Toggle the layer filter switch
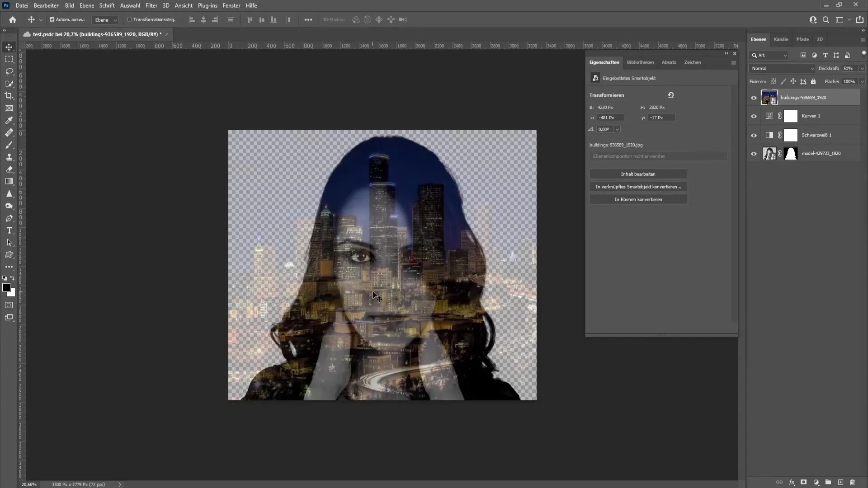This screenshot has width=868, height=488. tap(863, 54)
